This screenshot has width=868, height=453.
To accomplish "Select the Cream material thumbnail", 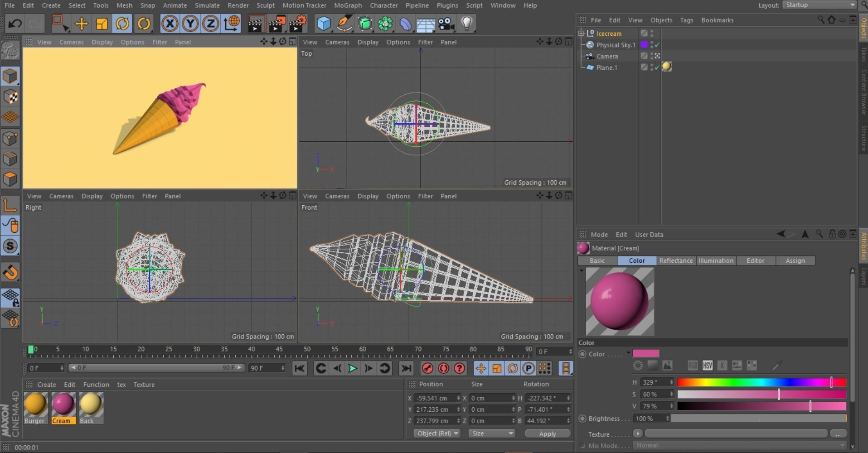I will [x=63, y=408].
